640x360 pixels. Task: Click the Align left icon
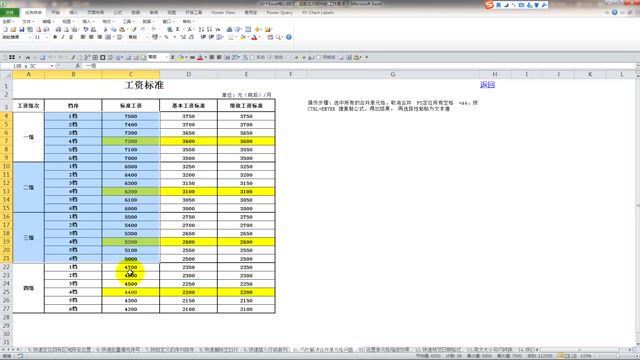82,37
